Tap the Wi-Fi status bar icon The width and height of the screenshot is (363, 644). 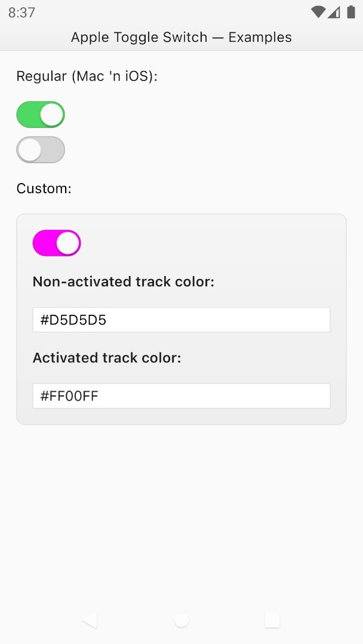pyautogui.click(x=319, y=11)
